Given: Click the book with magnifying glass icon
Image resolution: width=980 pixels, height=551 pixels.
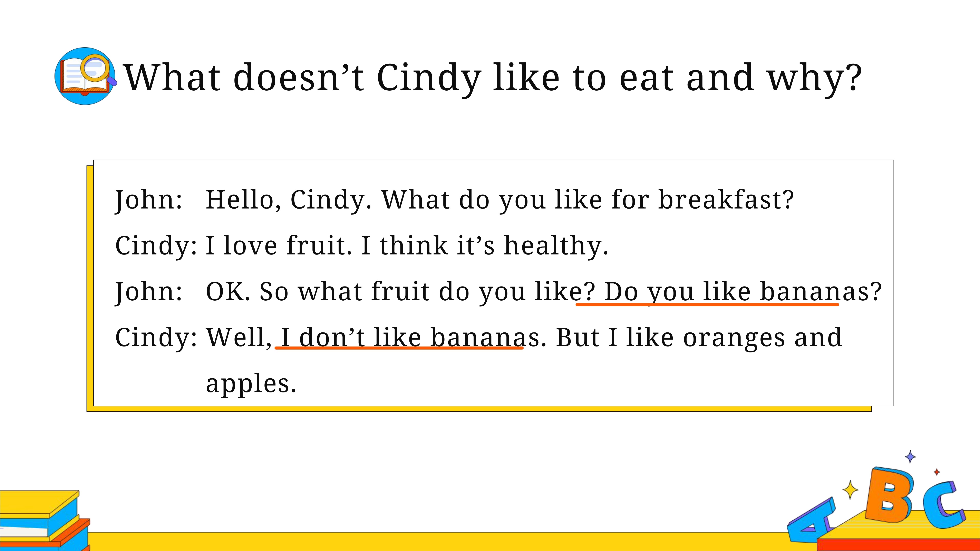Looking at the screenshot, I should [86, 76].
